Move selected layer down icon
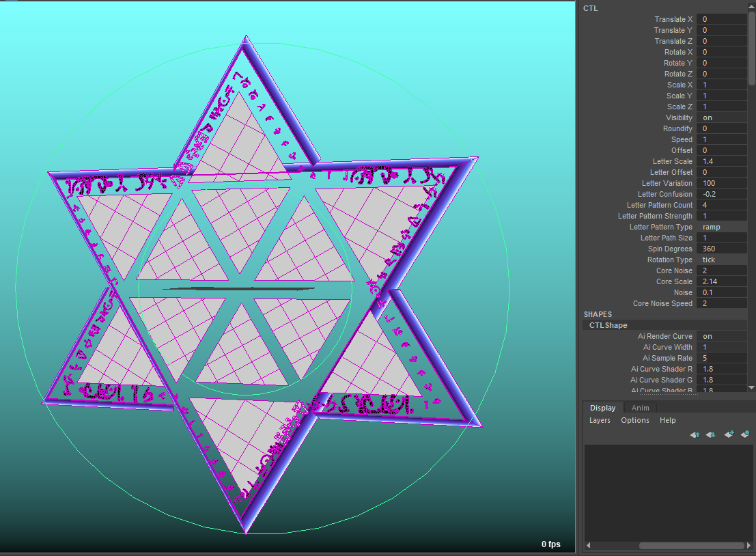 point(711,434)
